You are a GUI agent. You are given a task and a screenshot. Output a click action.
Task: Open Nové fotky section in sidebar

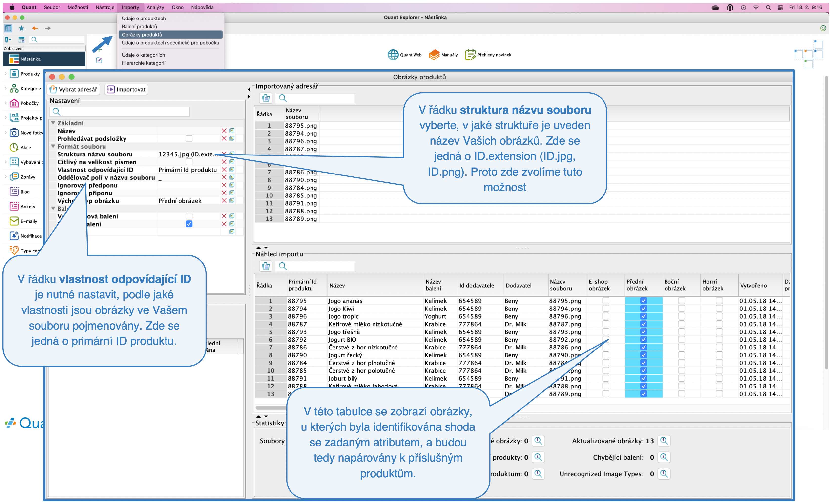point(26,133)
